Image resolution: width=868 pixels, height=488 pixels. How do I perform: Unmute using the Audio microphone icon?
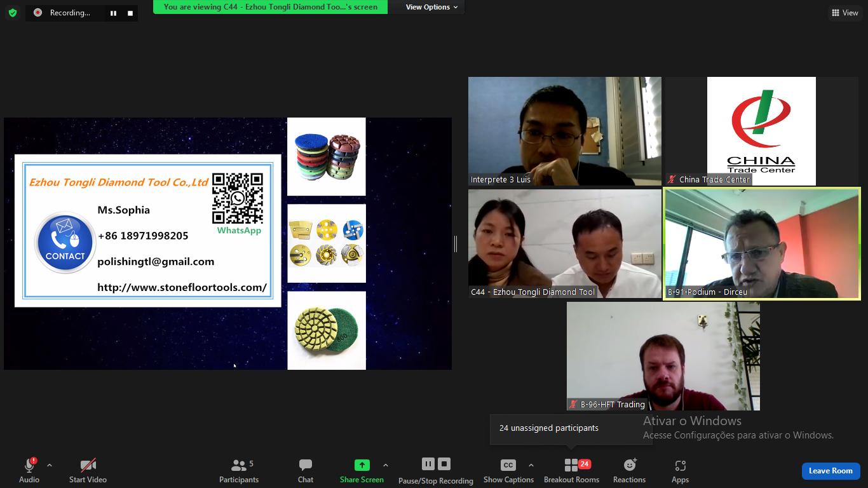[29, 465]
